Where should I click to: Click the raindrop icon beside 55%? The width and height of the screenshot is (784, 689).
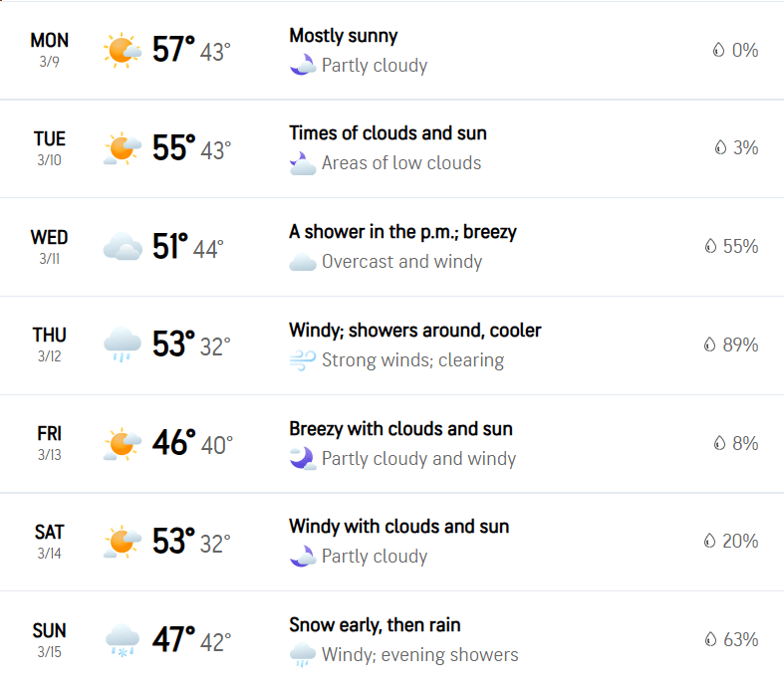(709, 246)
